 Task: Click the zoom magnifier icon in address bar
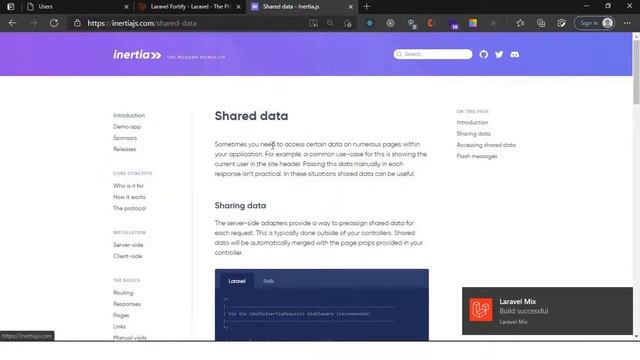pyautogui.click(x=330, y=23)
